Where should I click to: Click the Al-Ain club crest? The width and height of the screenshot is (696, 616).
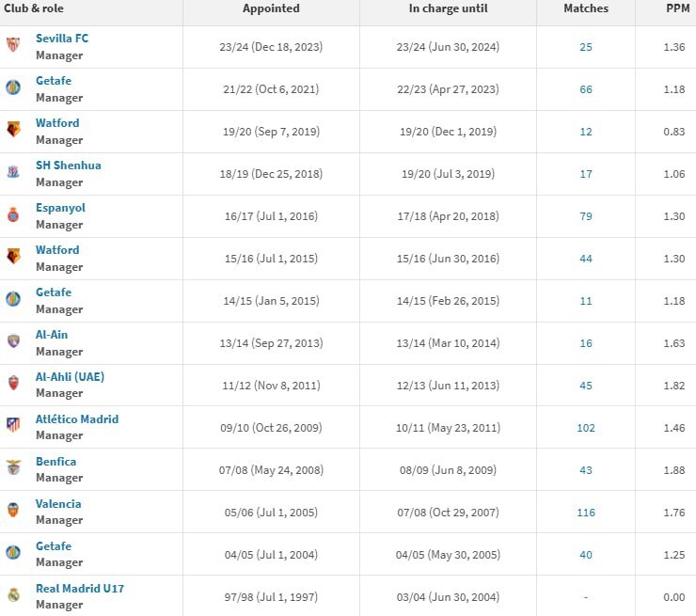point(13,342)
